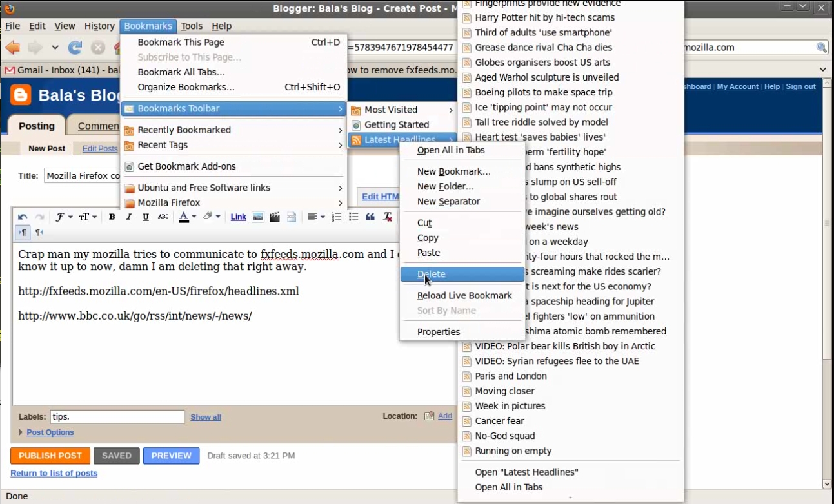The height and width of the screenshot is (504, 834).
Task: Choose Reload Live Bookmark
Action: pyautogui.click(x=462, y=296)
